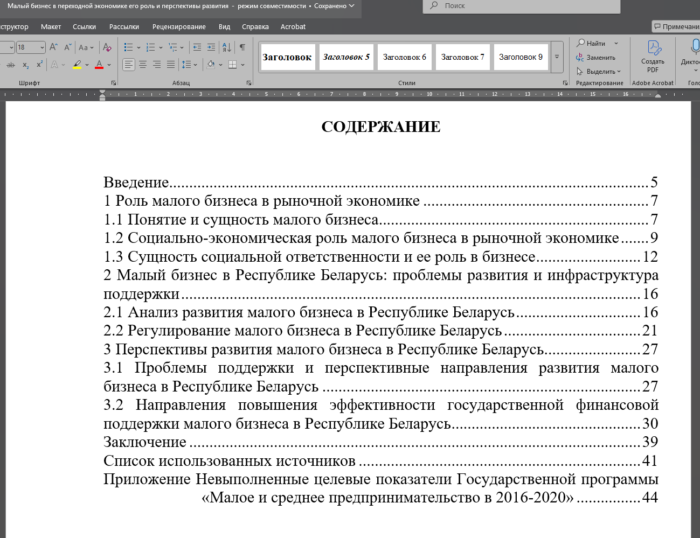Create PDF with Adobe Acrobat

coord(653,56)
